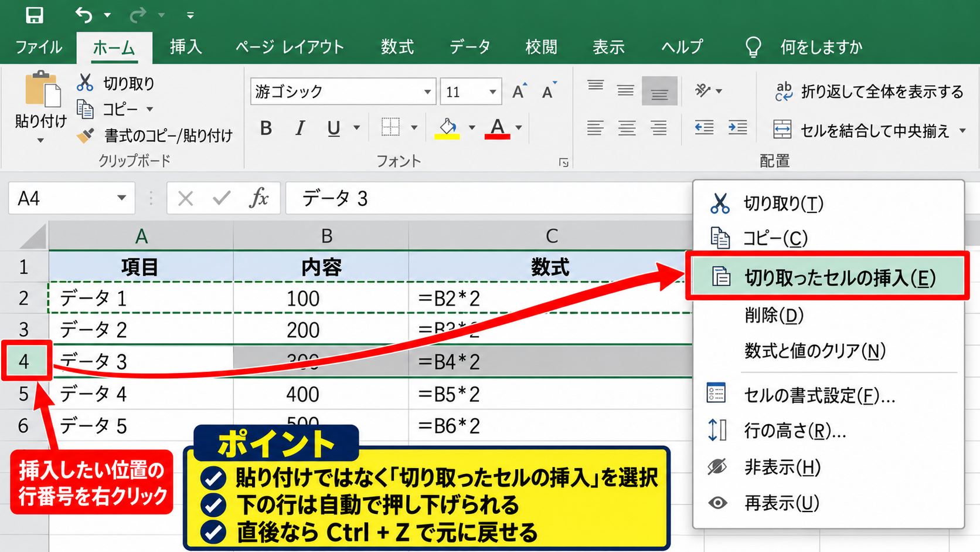Click the orientation text angle icon
Viewport: 980px width, 552px height.
point(703,90)
